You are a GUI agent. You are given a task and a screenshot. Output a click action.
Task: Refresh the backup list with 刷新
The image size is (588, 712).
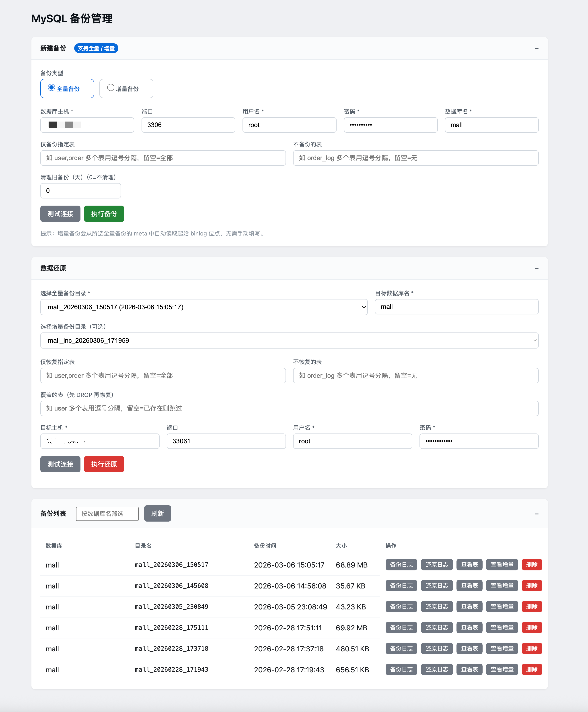[x=157, y=514]
